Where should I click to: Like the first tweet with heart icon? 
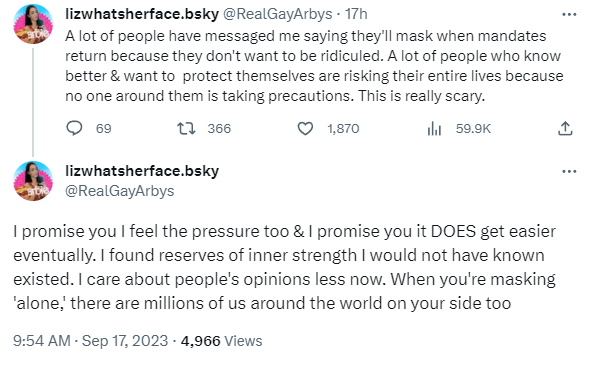click(305, 129)
